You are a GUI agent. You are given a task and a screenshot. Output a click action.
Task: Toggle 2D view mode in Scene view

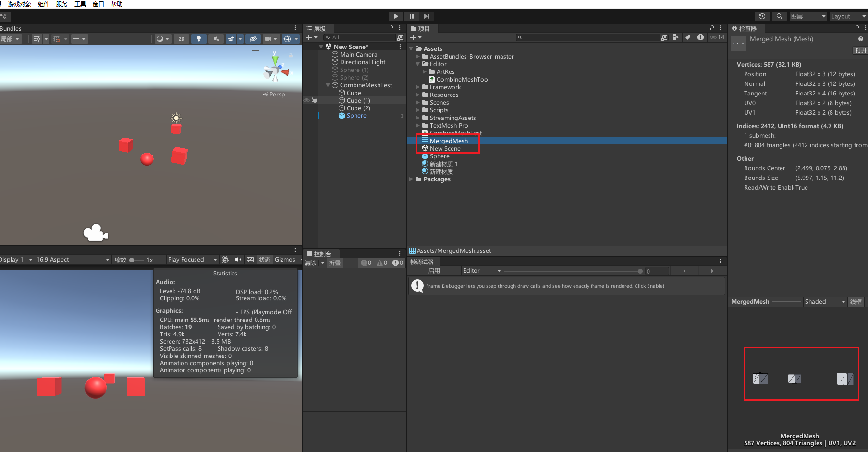point(181,39)
